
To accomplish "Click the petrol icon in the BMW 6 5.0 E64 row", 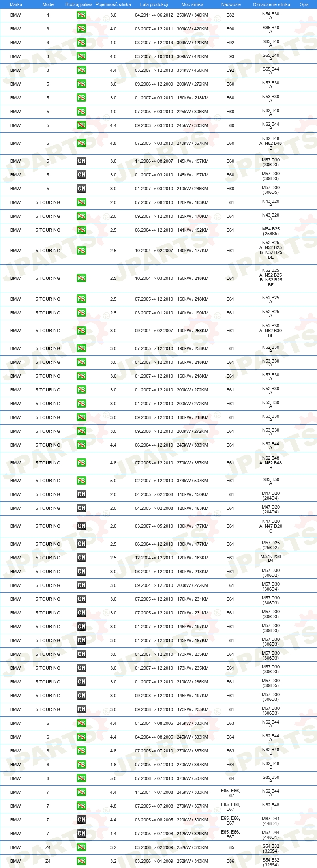I will pyautogui.click(x=81, y=778).
